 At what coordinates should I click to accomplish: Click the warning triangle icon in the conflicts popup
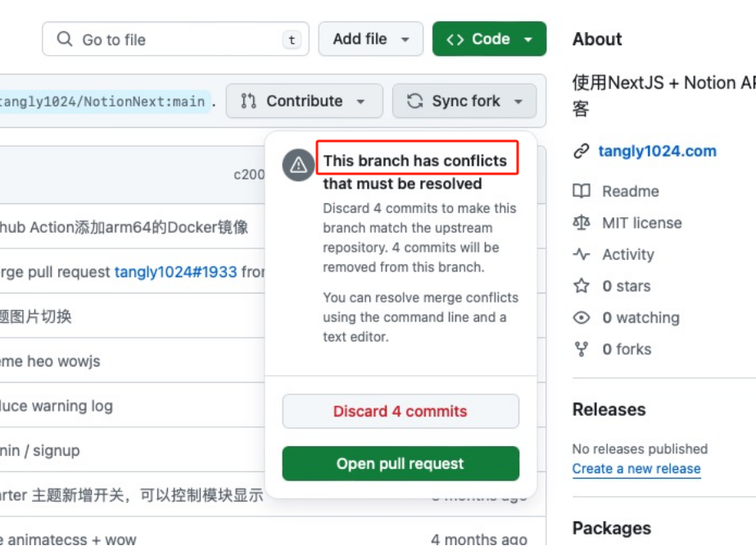[x=298, y=165]
